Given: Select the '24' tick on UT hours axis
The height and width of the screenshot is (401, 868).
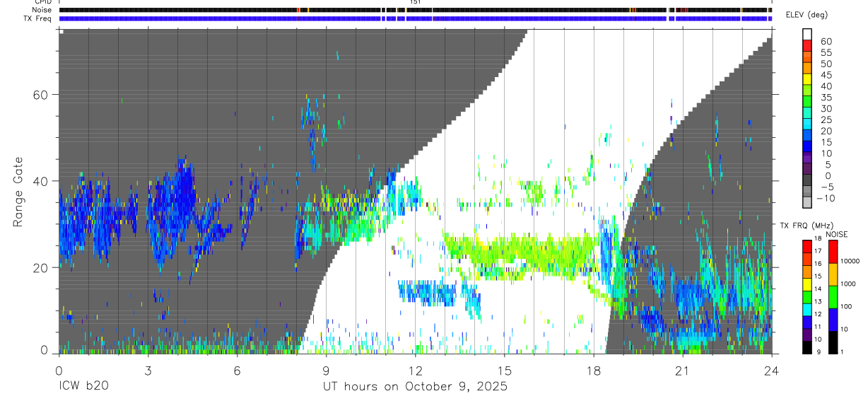Looking at the screenshot, I should click(x=771, y=370).
